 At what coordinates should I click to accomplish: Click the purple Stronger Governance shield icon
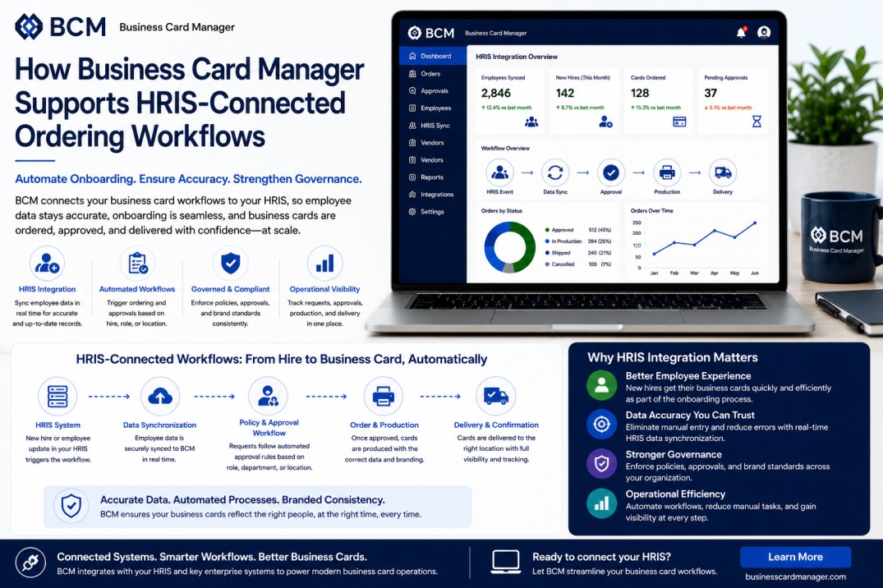(x=601, y=463)
